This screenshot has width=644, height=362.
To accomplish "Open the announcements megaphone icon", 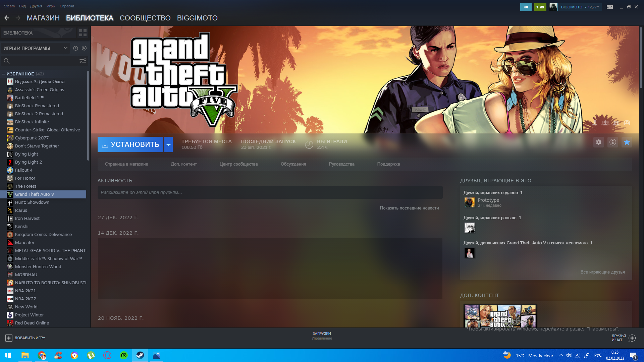I will (x=526, y=7).
